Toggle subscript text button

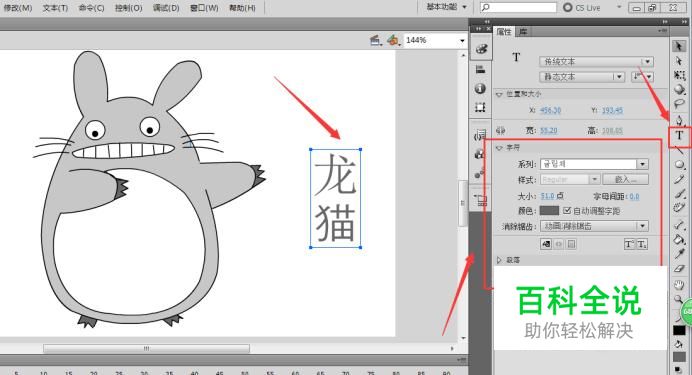click(642, 244)
